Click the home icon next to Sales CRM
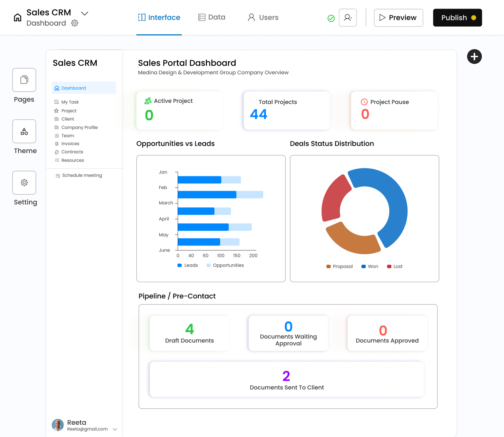 click(x=17, y=18)
